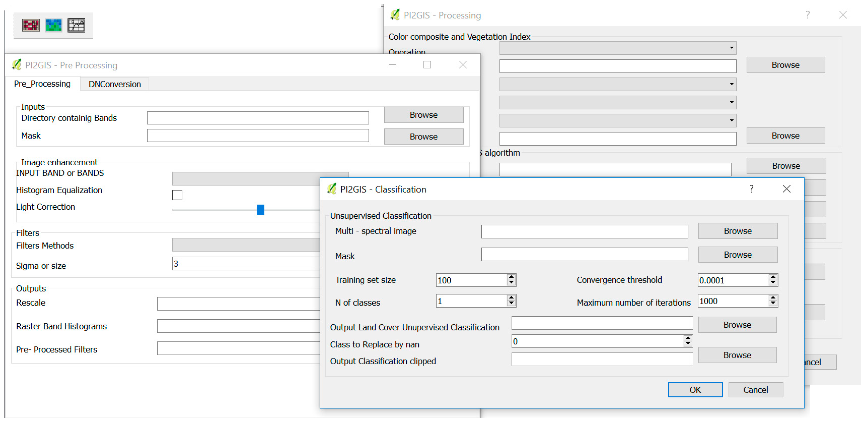This screenshot has width=868, height=422.
Task: Click the help question mark in Classification dialog
Action: tap(751, 189)
